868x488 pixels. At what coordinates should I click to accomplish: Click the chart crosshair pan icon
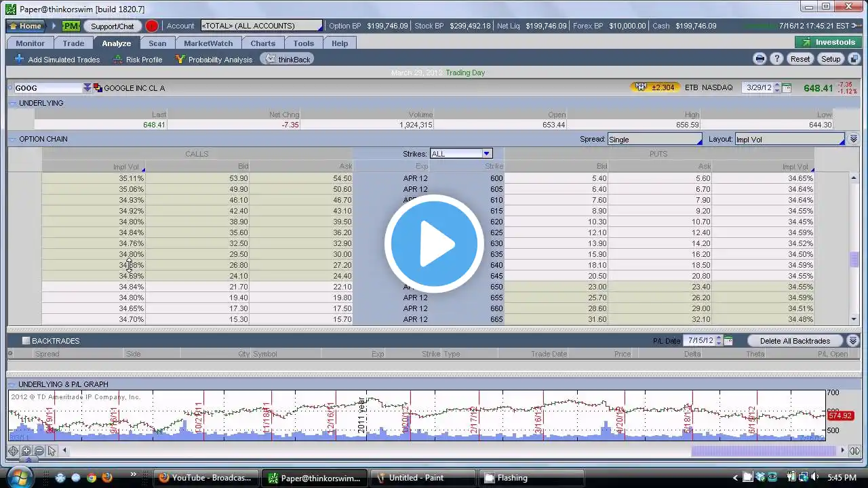tap(13, 451)
